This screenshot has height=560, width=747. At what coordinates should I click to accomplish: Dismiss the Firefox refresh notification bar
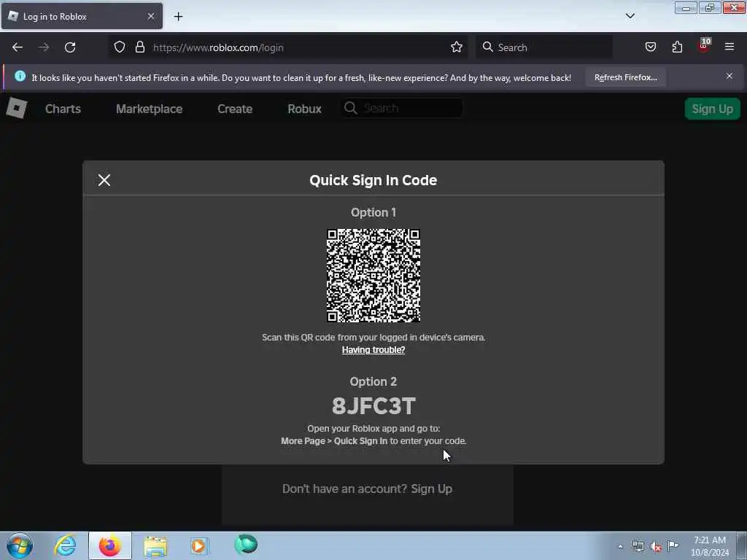[729, 76]
